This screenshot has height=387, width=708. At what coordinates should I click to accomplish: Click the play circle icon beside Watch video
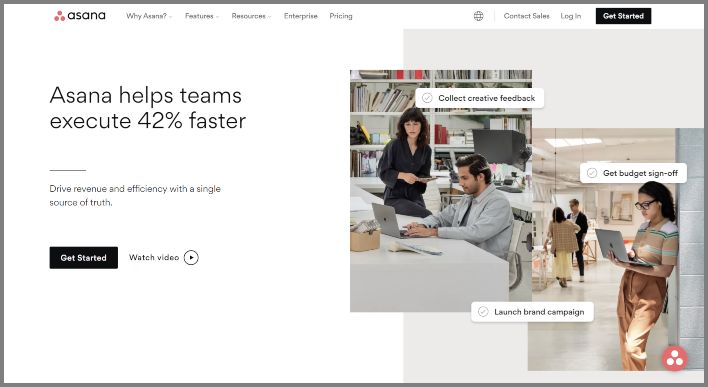(191, 257)
